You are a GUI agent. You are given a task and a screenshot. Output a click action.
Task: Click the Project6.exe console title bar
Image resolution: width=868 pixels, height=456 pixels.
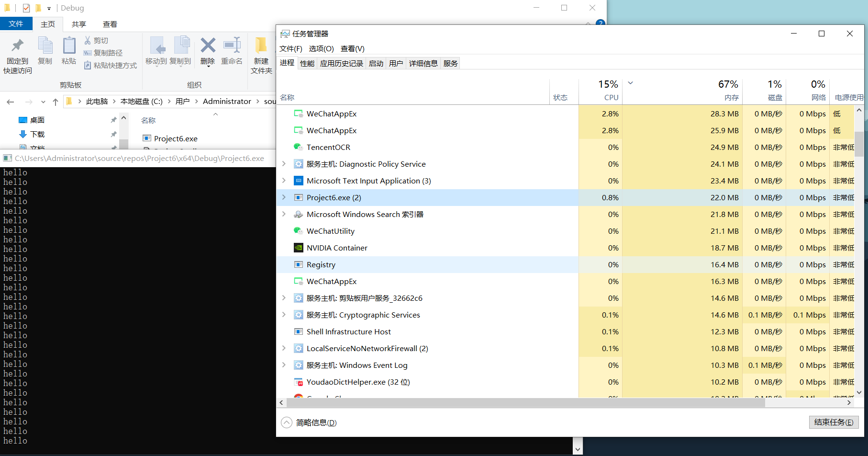138,158
